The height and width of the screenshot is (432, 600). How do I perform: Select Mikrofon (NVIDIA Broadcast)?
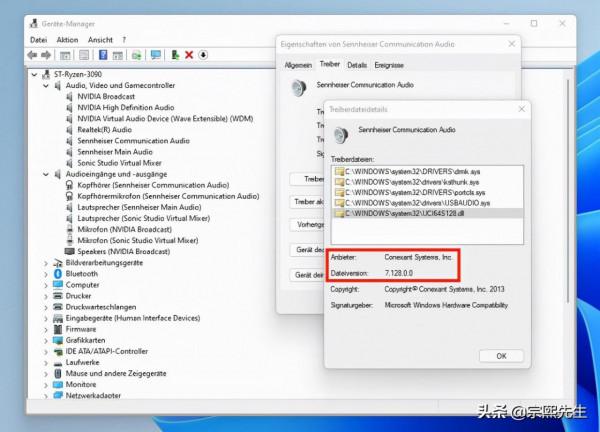[124, 230]
